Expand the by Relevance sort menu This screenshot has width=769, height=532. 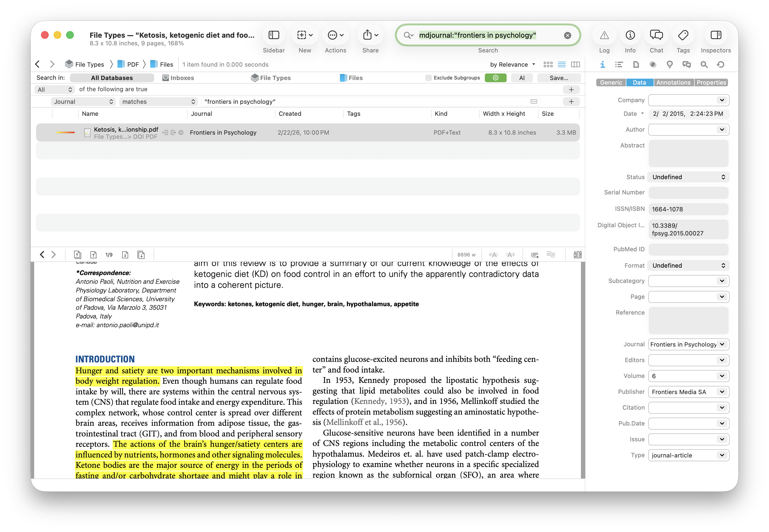coord(512,64)
